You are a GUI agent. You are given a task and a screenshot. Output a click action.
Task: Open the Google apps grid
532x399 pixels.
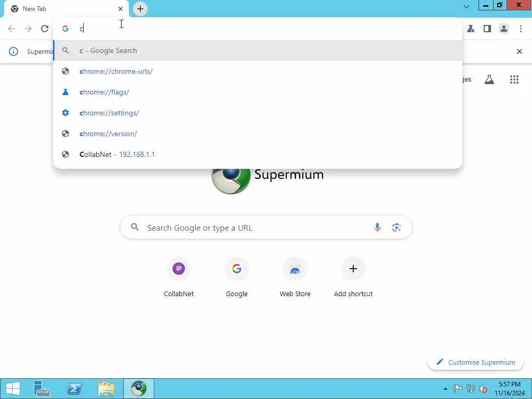(x=514, y=79)
